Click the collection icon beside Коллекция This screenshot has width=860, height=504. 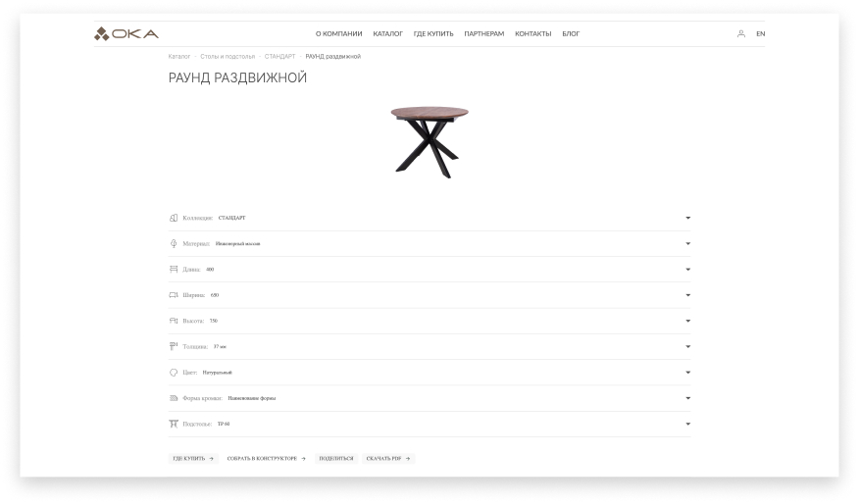[174, 218]
